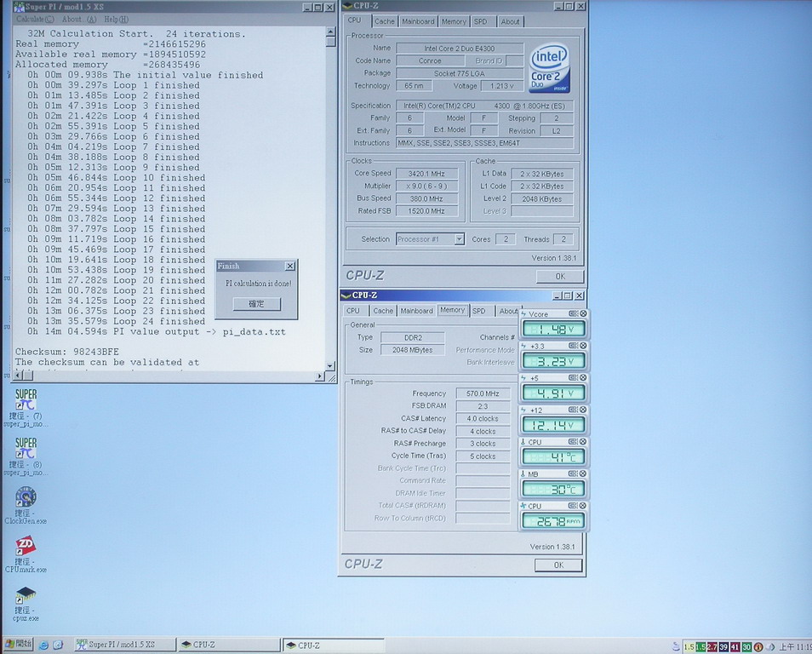Image resolution: width=812 pixels, height=654 pixels.
Task: Open the Help menu in Super PI
Action: coord(116,20)
